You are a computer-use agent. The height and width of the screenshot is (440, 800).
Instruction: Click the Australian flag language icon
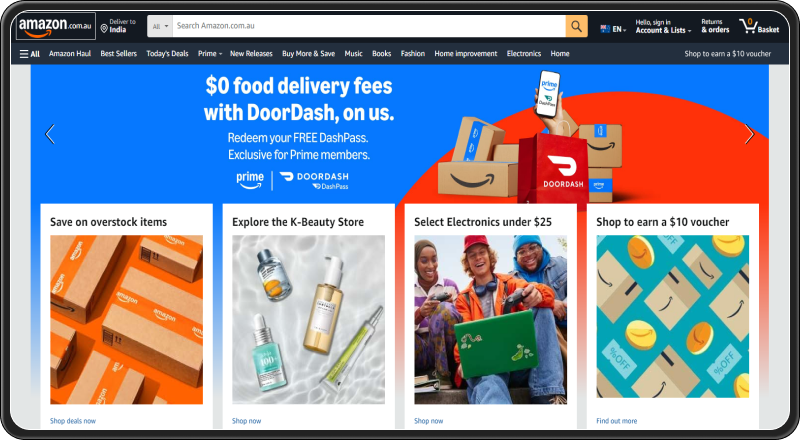tap(605, 29)
